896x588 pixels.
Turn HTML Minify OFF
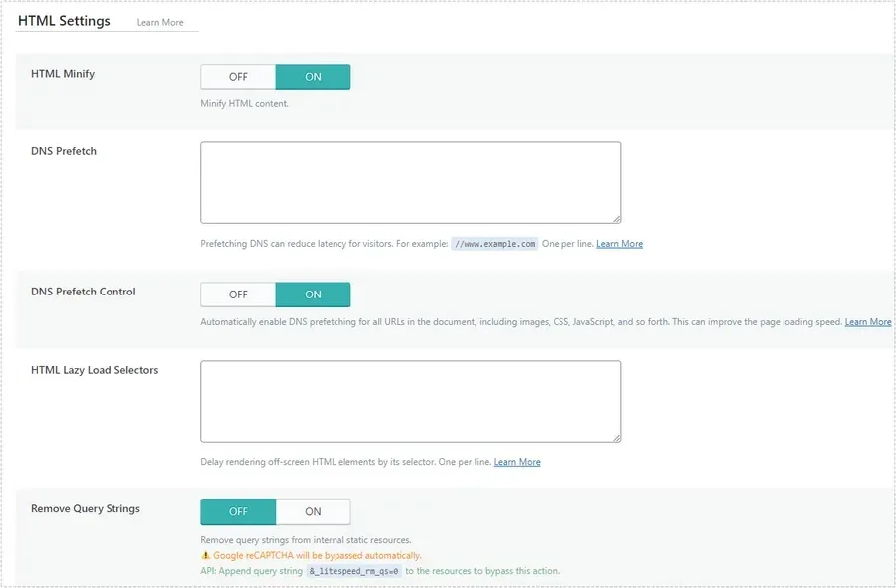click(238, 77)
